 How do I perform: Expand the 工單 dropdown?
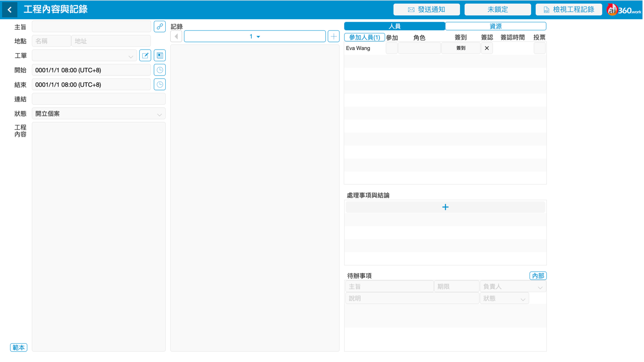[84, 56]
